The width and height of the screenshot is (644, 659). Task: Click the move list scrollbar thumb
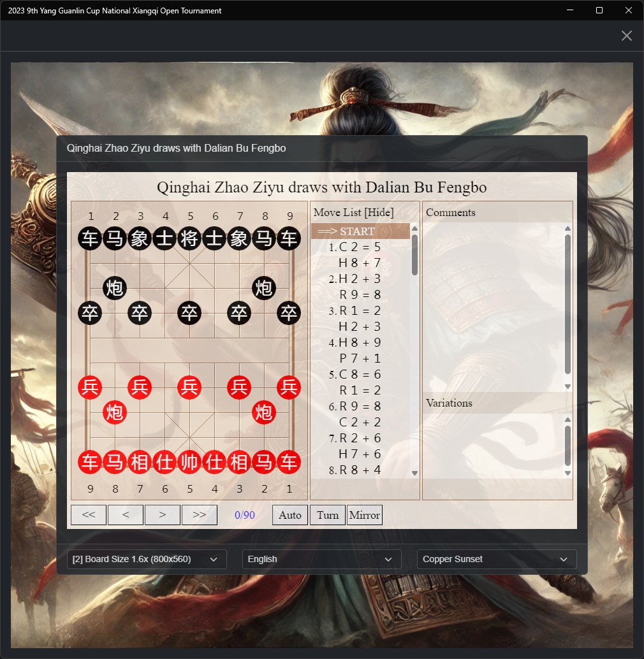coord(415,255)
